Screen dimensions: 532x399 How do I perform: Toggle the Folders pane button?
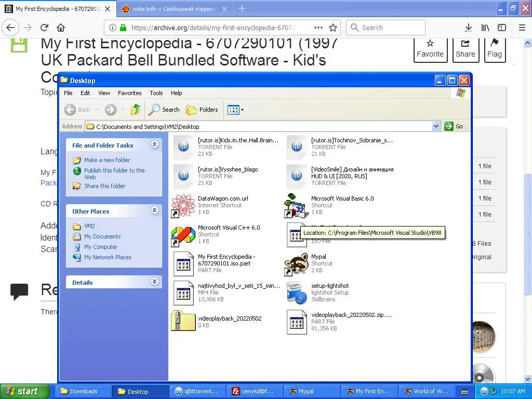[202, 110]
